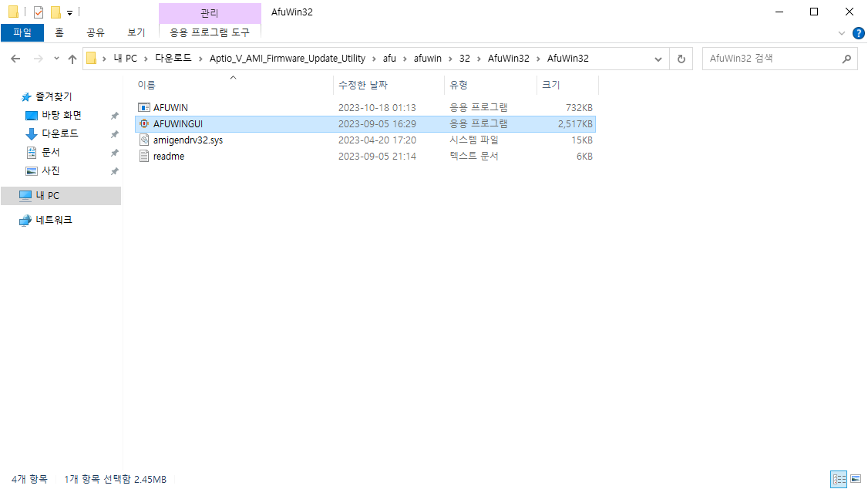This screenshot has width=868, height=489.
Task: Open the 파일 menu tab
Action: (22, 32)
